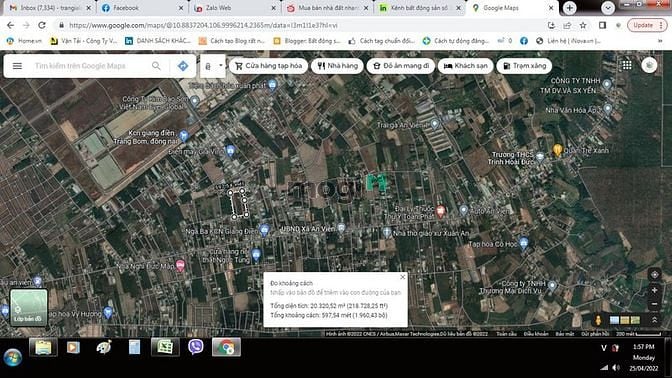Select the Điện máy Gia Viên pin

tap(231, 150)
